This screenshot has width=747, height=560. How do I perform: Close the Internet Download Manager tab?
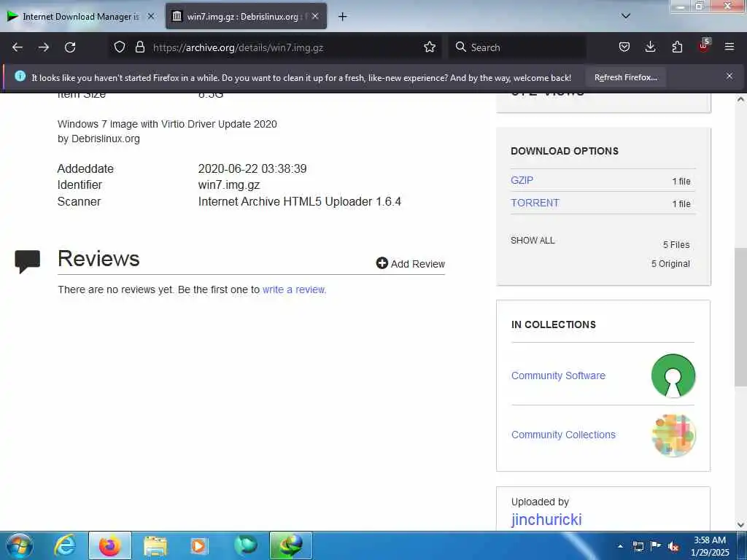(x=150, y=16)
